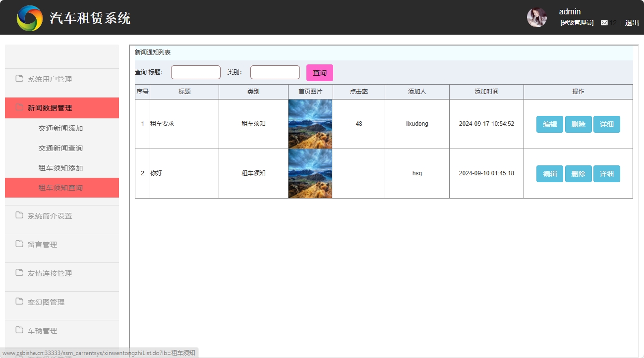Click the 点击率 column header
The image size is (644, 358).
click(359, 92)
